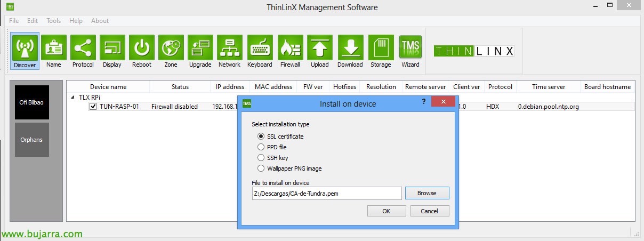Select the Ofi Bilbao group tile
This screenshot has height=241, width=644.
(x=32, y=102)
